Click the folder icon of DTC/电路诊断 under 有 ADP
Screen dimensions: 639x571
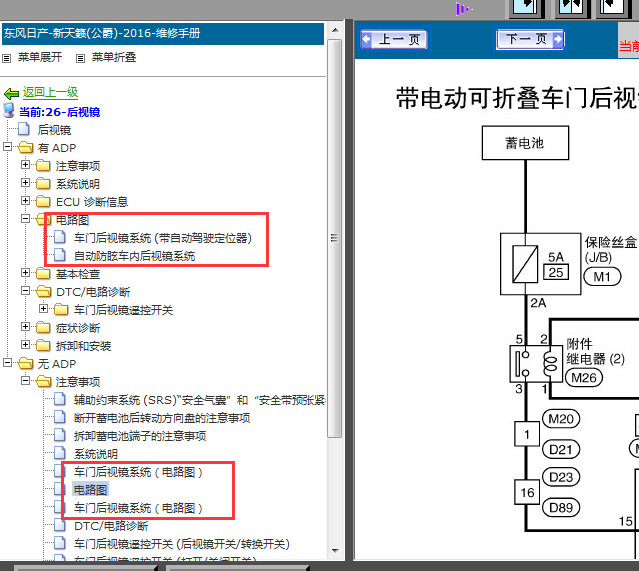point(44,291)
